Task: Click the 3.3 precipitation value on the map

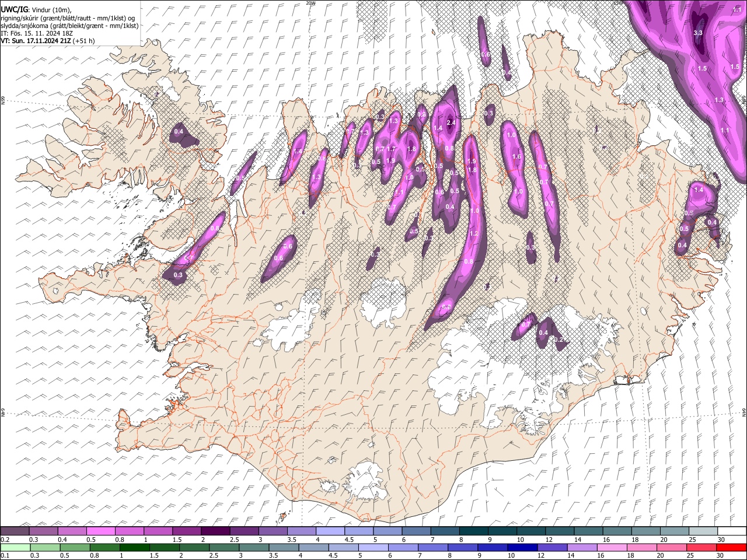Action: point(698,33)
